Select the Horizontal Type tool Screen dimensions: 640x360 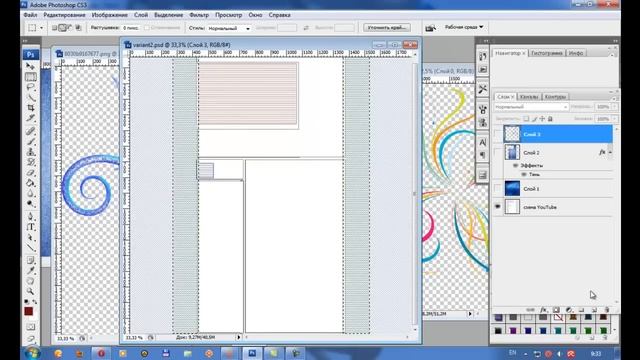coord(31,227)
